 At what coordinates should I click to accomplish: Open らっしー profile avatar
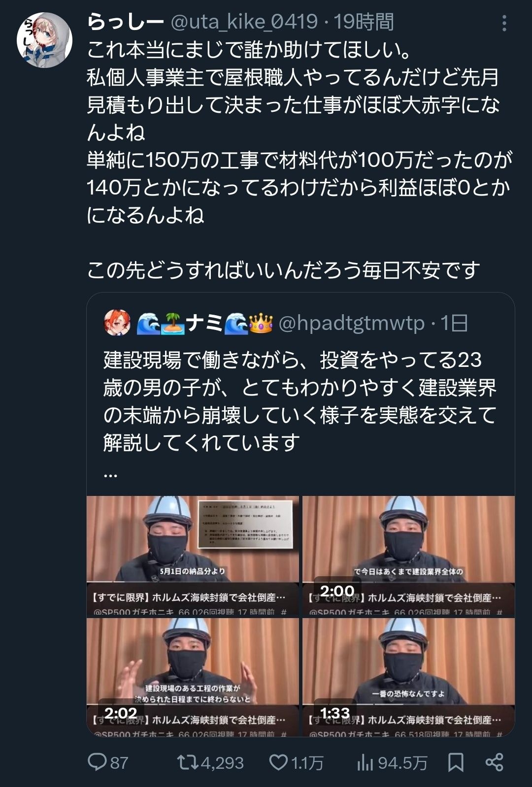[44, 40]
